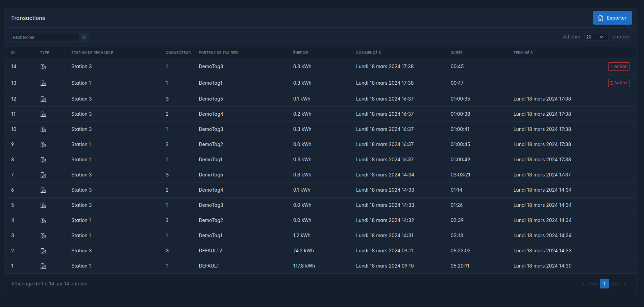This screenshot has height=307, width=644.
Task: Click the 0.8 kWh energy value
Action: click(x=302, y=175)
